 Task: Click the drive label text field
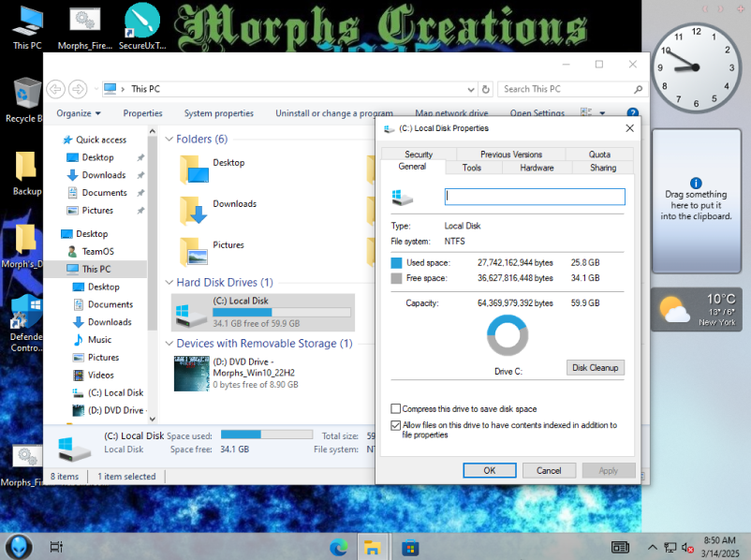535,197
